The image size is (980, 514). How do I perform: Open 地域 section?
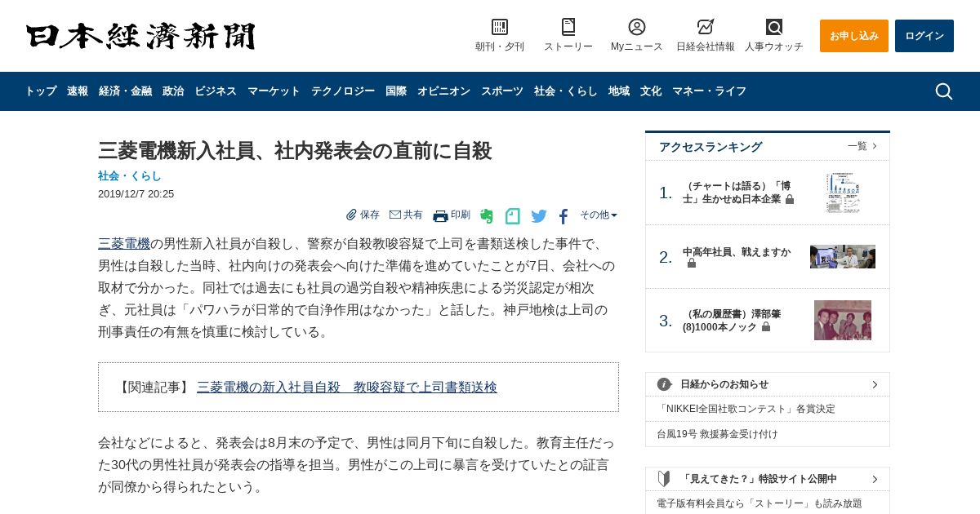619,91
